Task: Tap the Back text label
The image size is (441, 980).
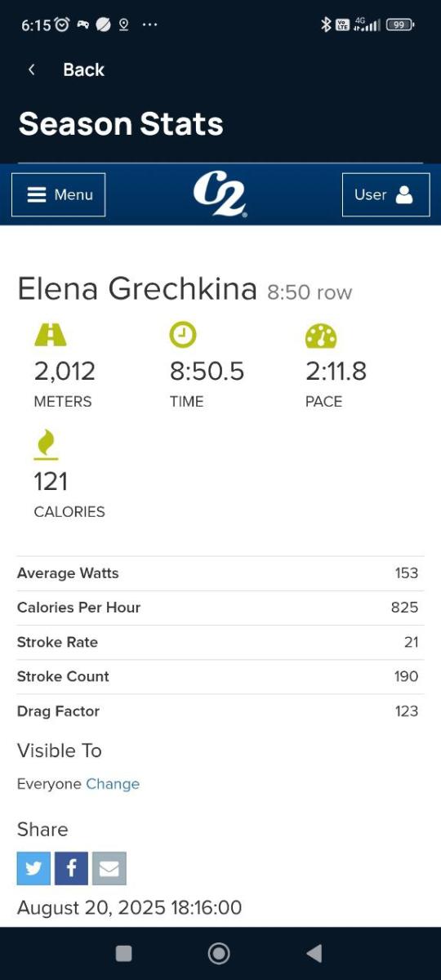Action: tap(84, 69)
